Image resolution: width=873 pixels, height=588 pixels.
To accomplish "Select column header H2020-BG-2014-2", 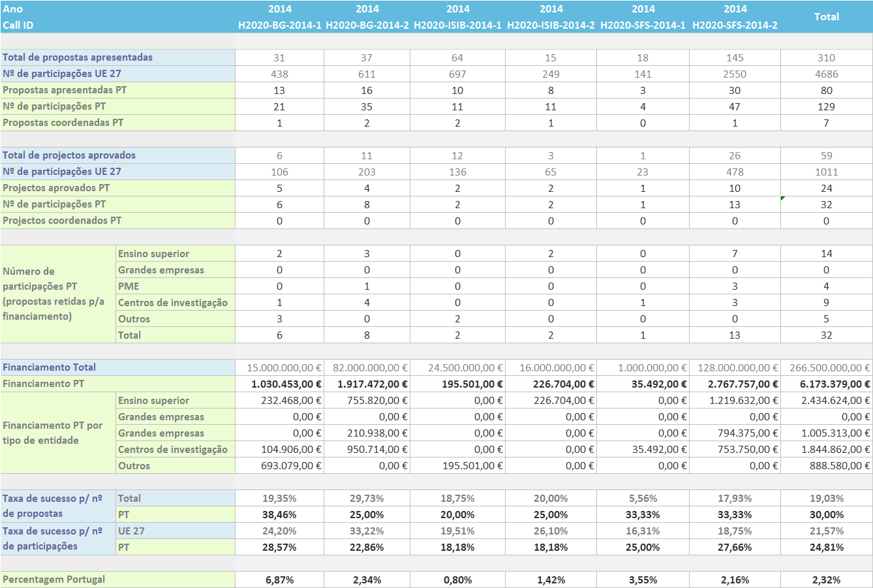I will point(367,25).
